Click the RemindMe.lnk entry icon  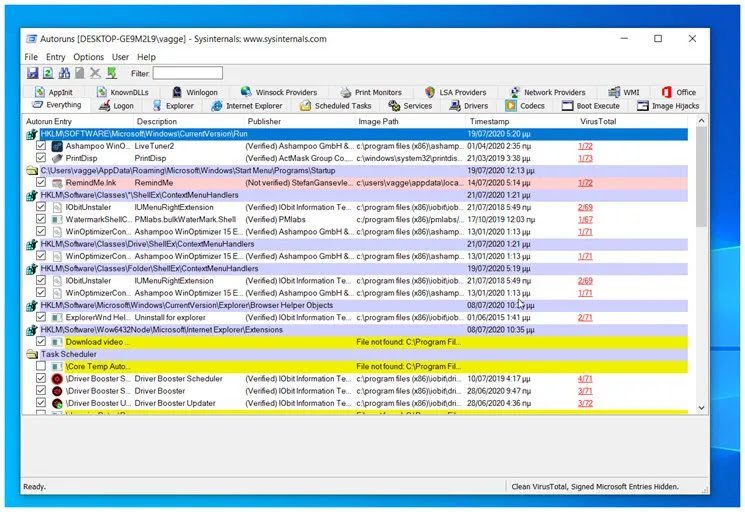pyautogui.click(x=57, y=183)
